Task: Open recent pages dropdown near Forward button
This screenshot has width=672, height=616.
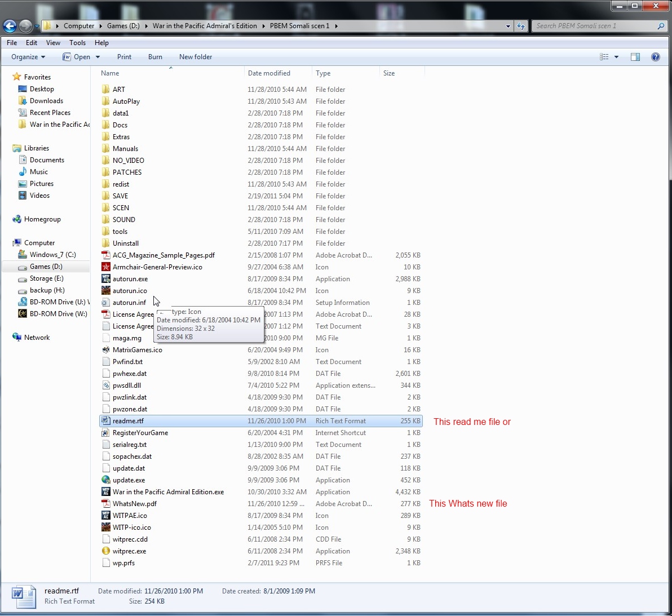Action: (37, 26)
